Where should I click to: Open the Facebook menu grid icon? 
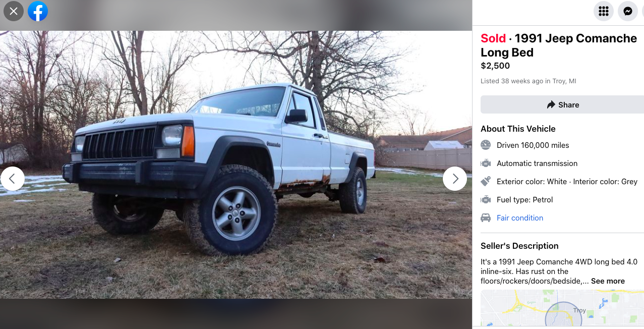pyautogui.click(x=604, y=11)
